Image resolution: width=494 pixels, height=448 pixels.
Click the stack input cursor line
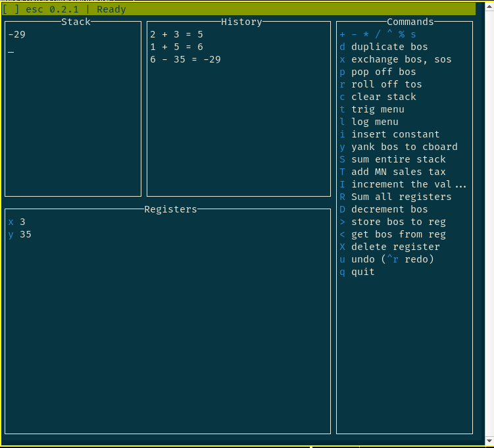tap(11, 51)
